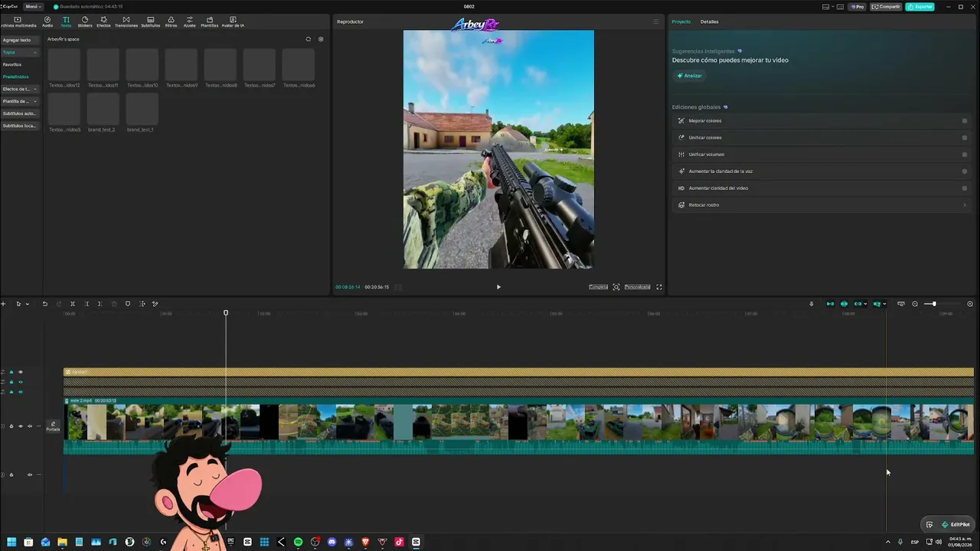
Task: Click the Analizar button
Action: [689, 76]
